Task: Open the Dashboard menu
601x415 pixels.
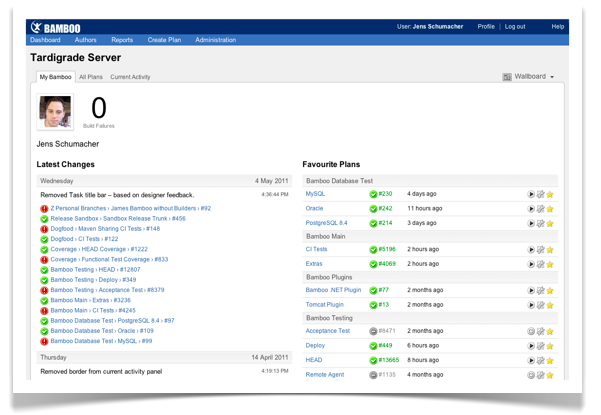Action: [45, 40]
